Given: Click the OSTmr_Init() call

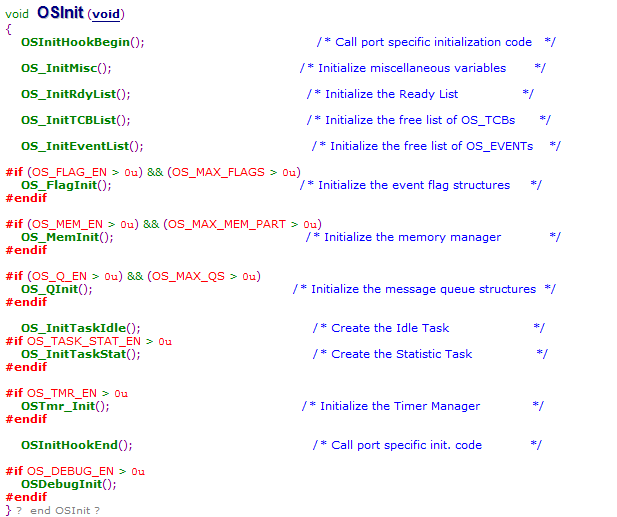Looking at the screenshot, I should 65,406.
